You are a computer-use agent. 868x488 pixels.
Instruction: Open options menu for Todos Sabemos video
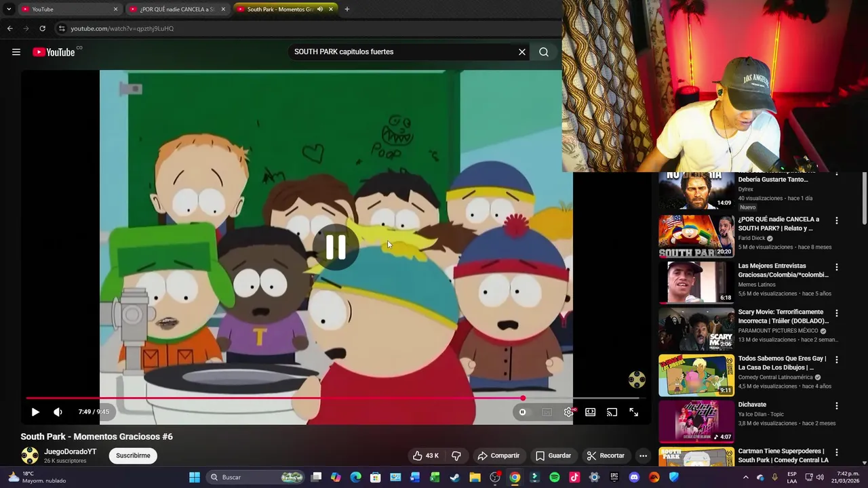coord(837,359)
